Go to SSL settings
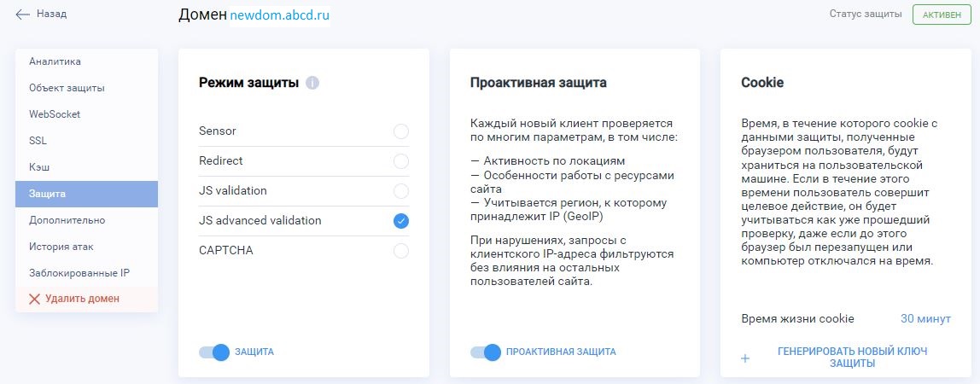This screenshot has width=980, height=384. [38, 141]
